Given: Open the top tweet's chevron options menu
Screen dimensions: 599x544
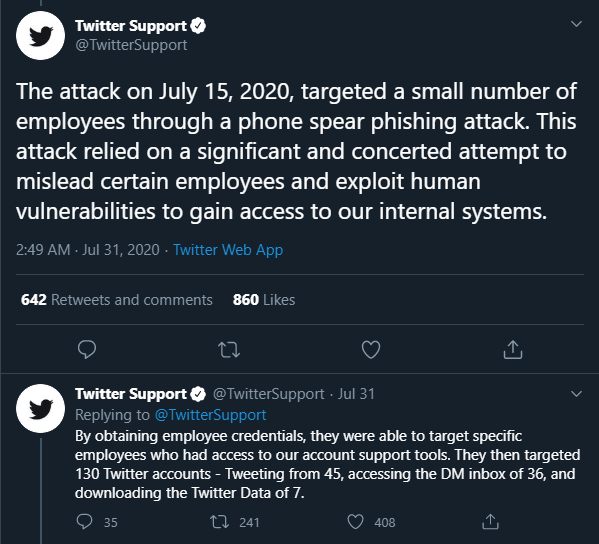Looking at the screenshot, I should click(576, 24).
